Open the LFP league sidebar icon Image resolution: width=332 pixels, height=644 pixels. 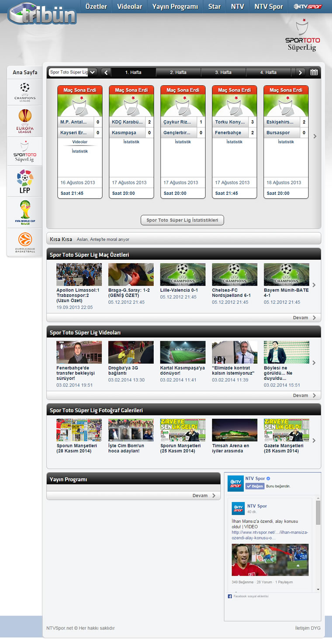pos(25,181)
